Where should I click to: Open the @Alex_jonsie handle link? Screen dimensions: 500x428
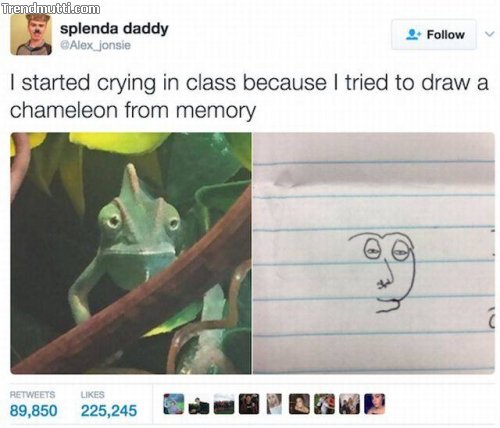point(95,45)
